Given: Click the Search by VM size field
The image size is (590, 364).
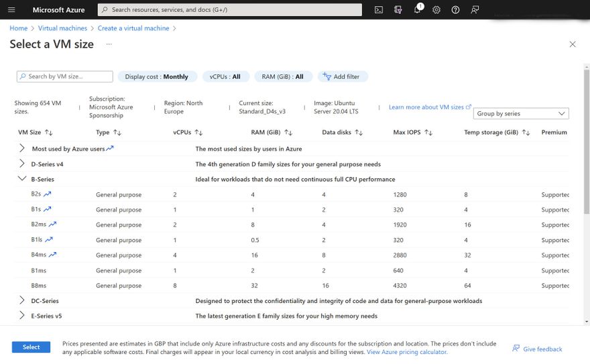Looking at the screenshot, I should point(65,76).
